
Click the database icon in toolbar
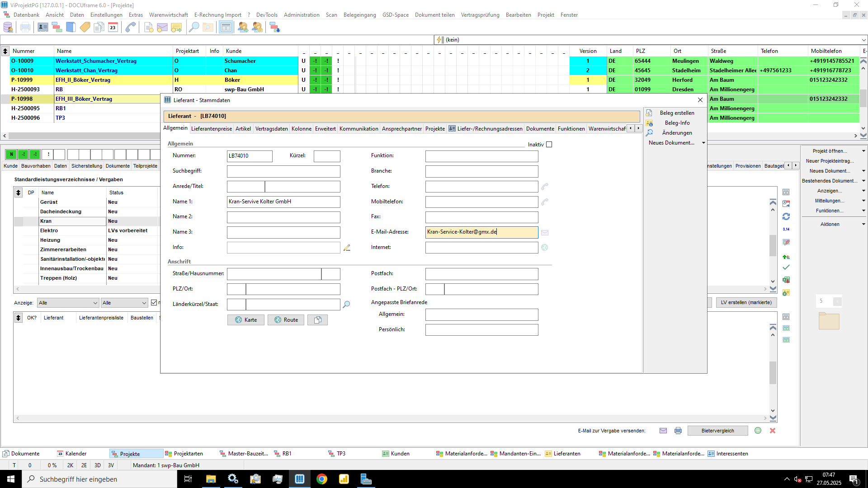click(x=8, y=28)
